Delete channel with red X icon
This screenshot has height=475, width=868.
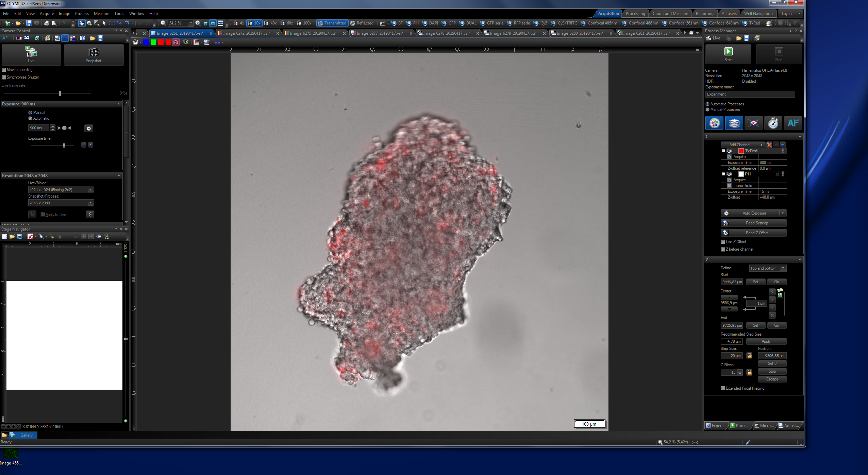click(769, 145)
